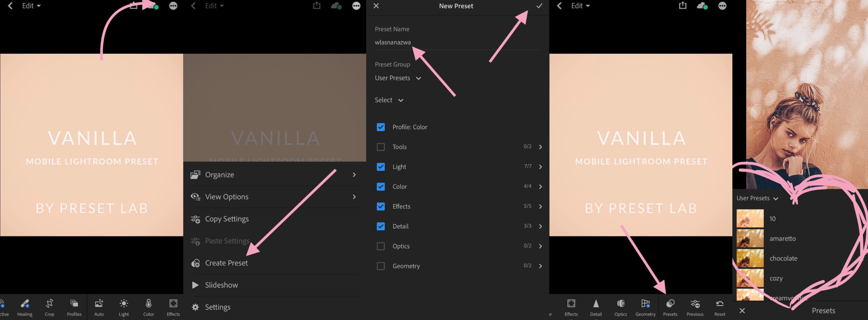Confirm New Preset with the checkmark

point(539,6)
